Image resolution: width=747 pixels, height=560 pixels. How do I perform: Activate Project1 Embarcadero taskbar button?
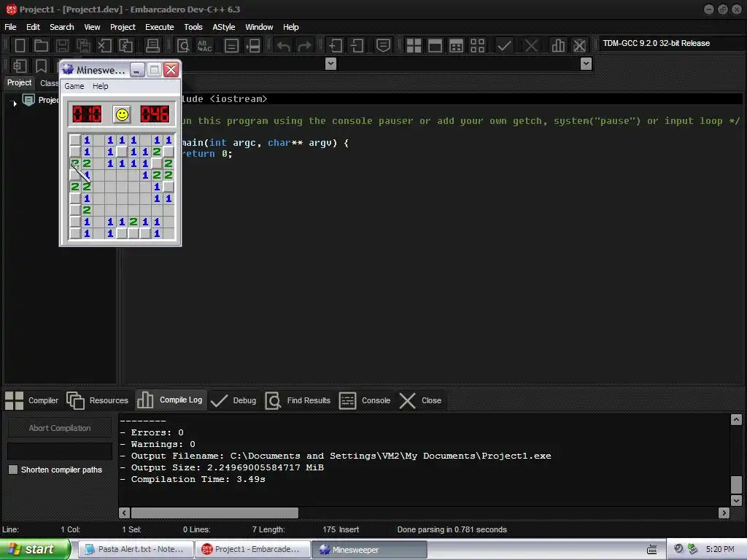(252, 549)
